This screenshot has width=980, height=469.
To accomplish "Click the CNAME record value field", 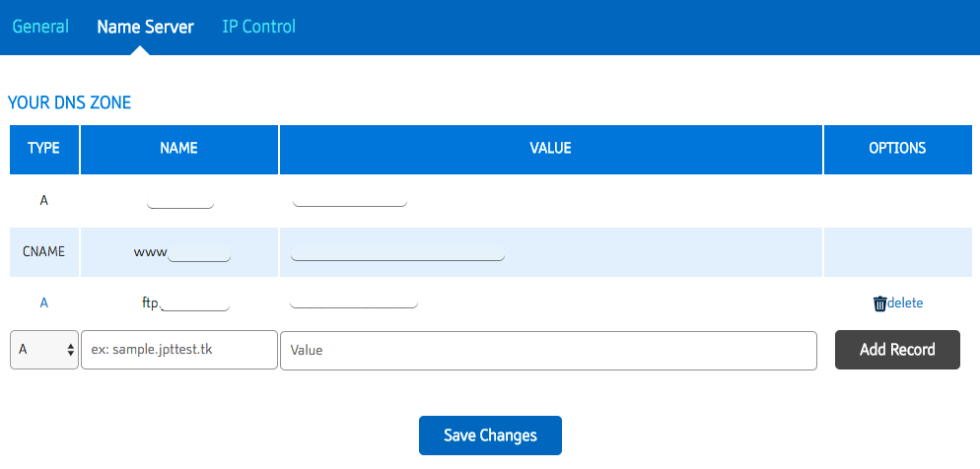I will pyautogui.click(x=397, y=254).
